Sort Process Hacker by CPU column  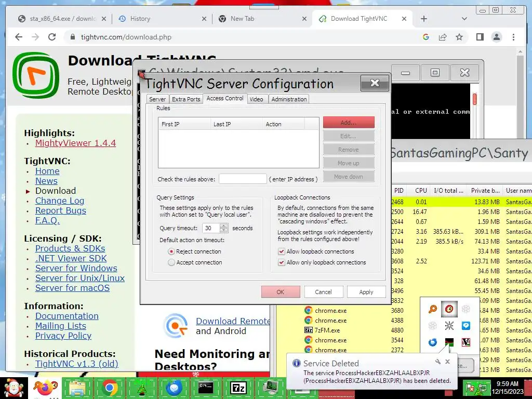click(421, 191)
